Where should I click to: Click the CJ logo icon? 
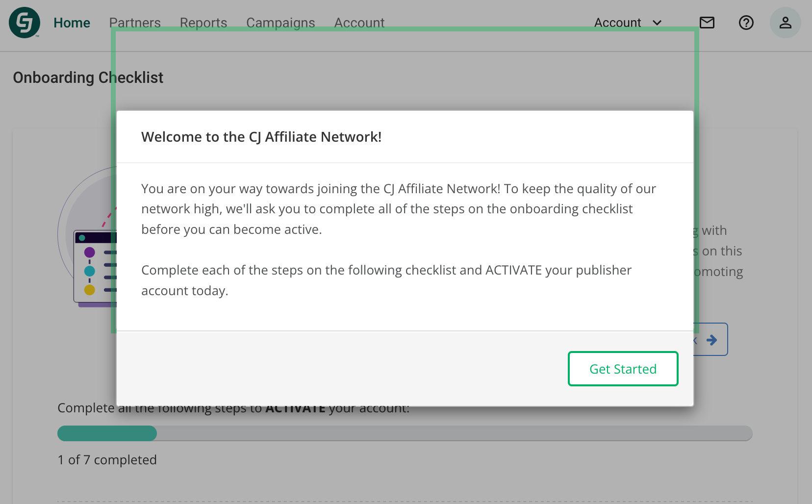[x=25, y=23]
